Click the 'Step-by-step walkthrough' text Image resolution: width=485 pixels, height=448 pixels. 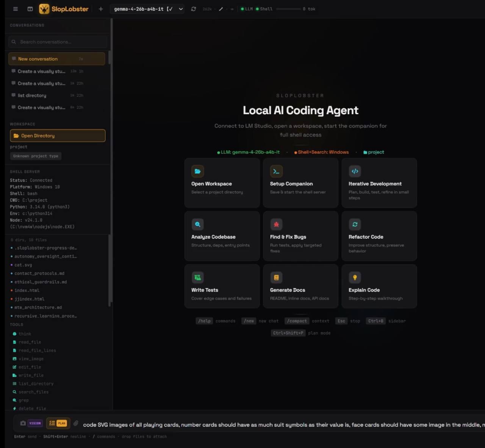tap(375, 298)
